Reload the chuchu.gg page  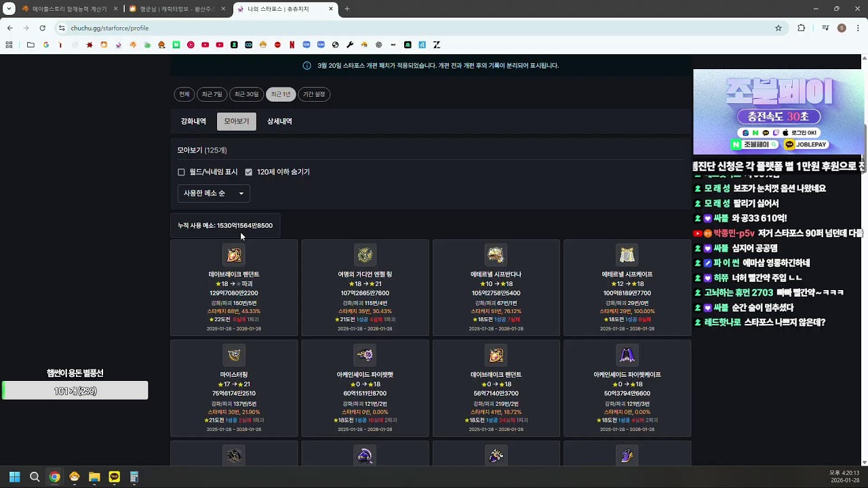(42, 28)
